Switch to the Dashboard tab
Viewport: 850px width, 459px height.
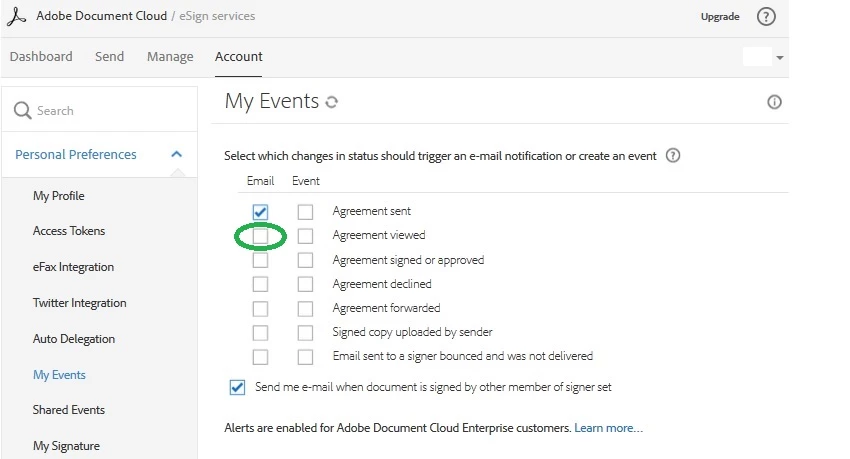(x=41, y=57)
